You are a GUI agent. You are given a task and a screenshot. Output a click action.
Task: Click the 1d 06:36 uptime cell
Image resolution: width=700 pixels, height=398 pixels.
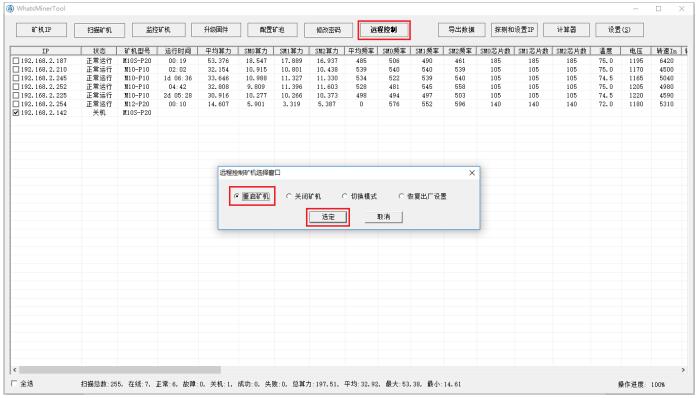tap(178, 78)
